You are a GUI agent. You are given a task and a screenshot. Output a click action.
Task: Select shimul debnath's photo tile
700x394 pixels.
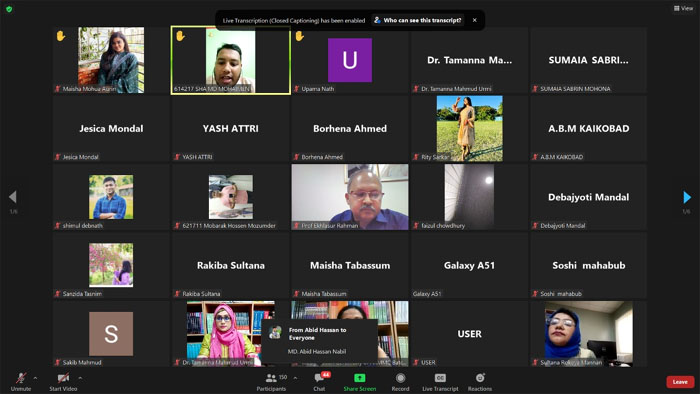coord(111,197)
